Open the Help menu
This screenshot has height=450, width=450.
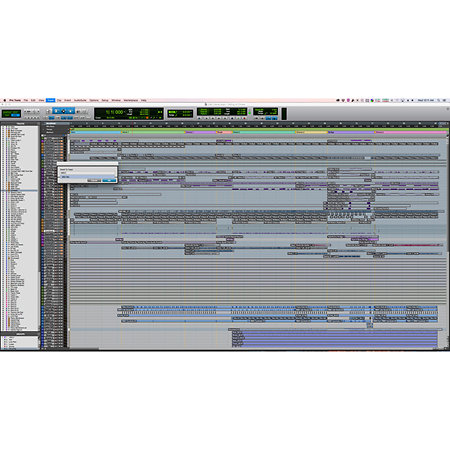144,100
